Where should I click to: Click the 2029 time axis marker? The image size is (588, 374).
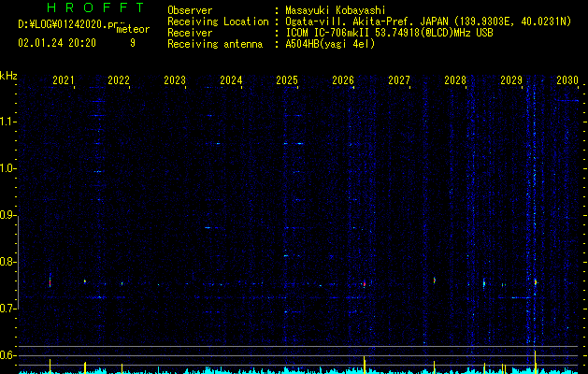point(511,80)
